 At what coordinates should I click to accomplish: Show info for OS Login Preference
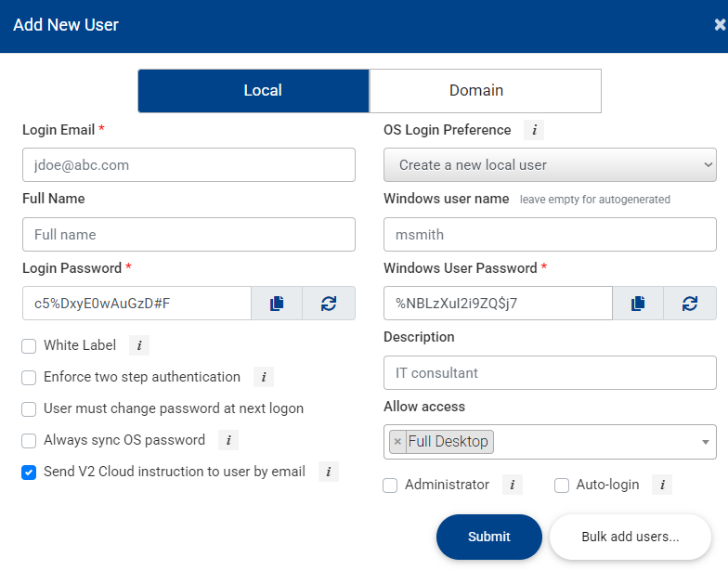click(x=534, y=131)
